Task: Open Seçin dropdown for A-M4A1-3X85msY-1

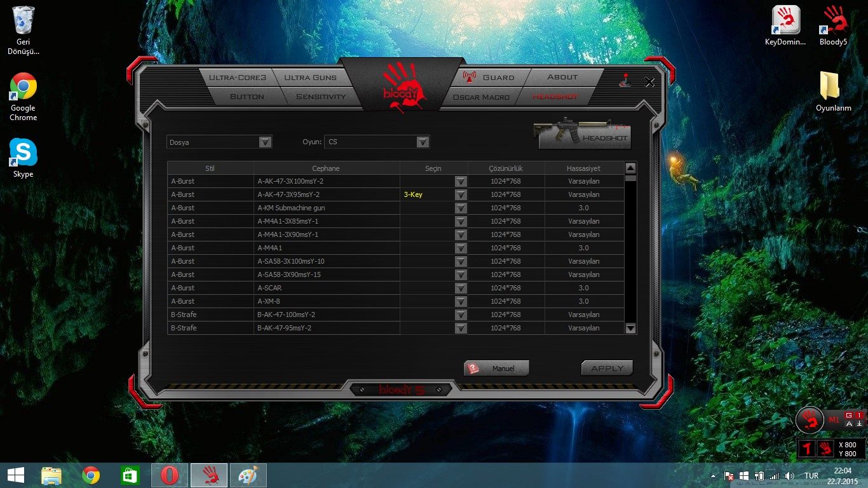Action: [461, 222]
